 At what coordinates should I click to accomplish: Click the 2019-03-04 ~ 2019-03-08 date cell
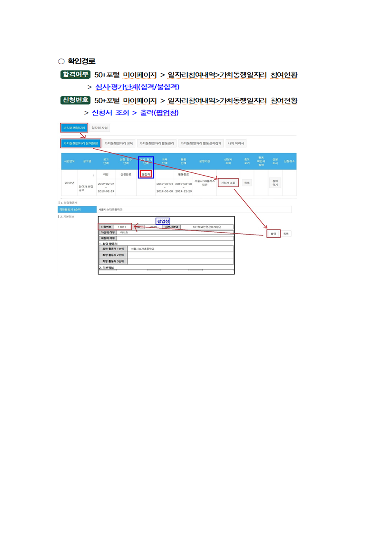pos(165,188)
